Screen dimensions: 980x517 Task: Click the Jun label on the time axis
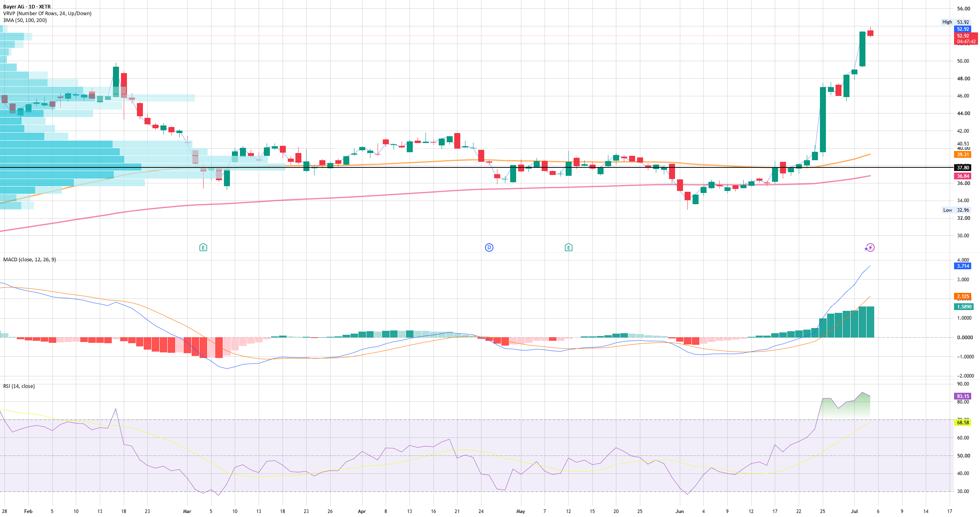[x=679, y=511]
